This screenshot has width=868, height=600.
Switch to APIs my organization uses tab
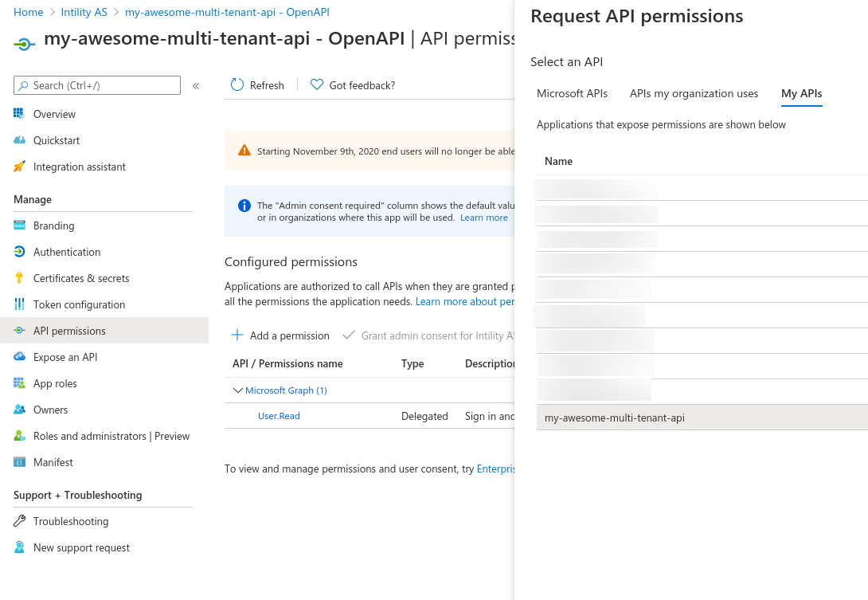tap(694, 94)
